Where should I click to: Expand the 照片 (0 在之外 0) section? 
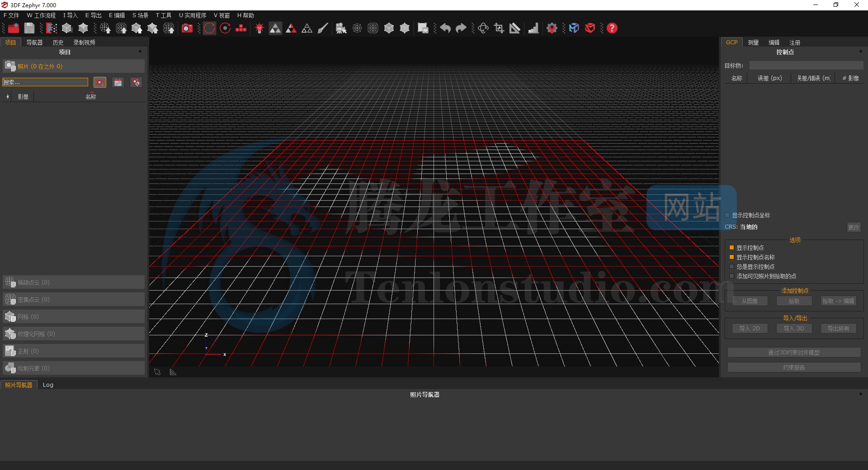click(74, 66)
